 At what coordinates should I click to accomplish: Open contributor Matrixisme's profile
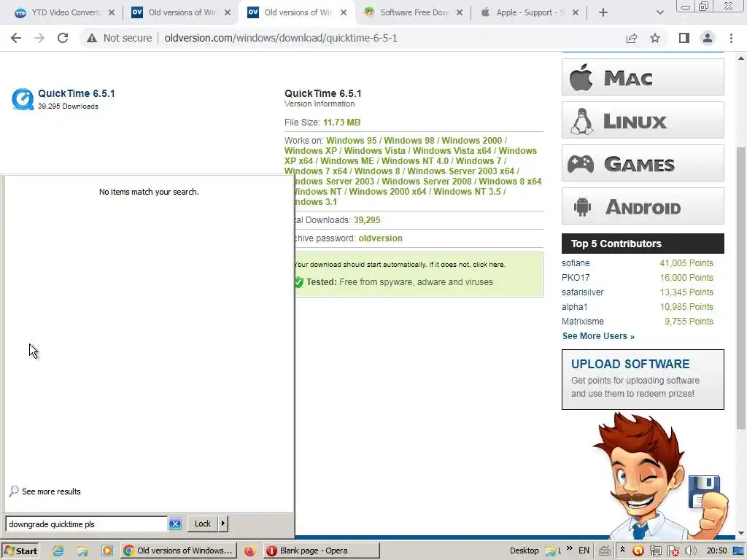coord(583,322)
